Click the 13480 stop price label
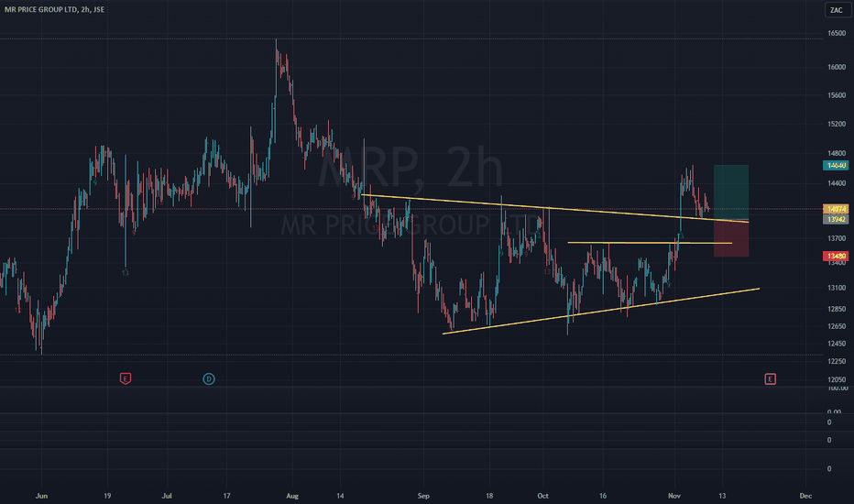 (x=836, y=256)
